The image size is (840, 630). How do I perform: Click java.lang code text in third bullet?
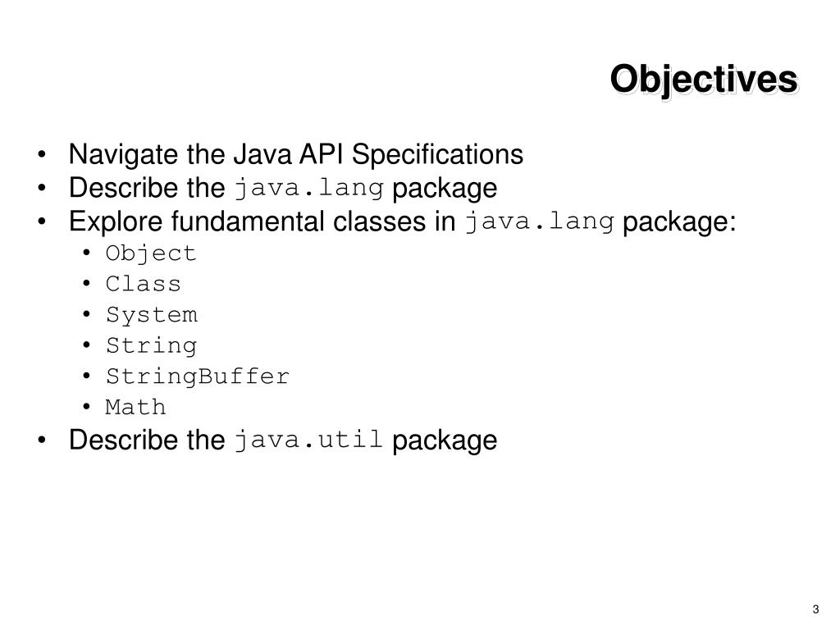click(x=539, y=221)
